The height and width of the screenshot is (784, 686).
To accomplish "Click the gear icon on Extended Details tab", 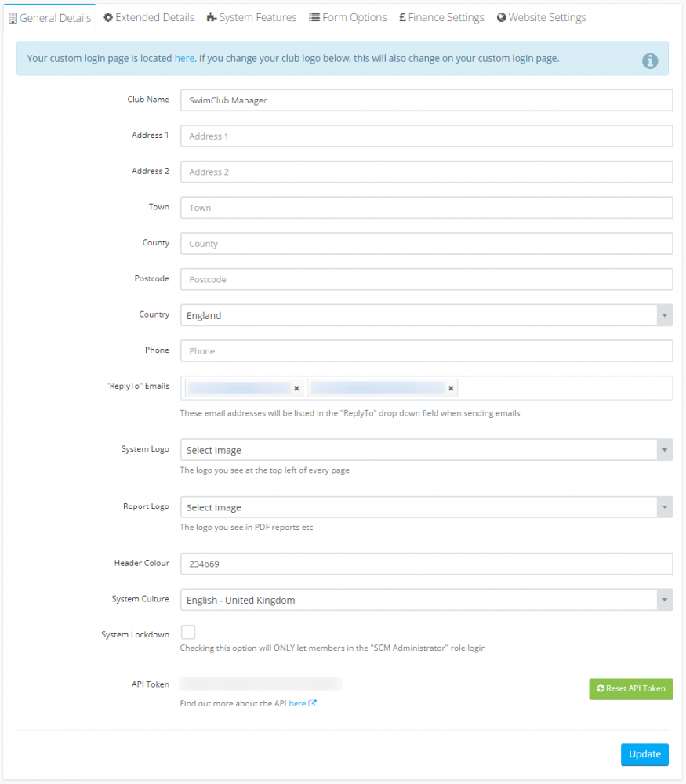I will (x=108, y=17).
